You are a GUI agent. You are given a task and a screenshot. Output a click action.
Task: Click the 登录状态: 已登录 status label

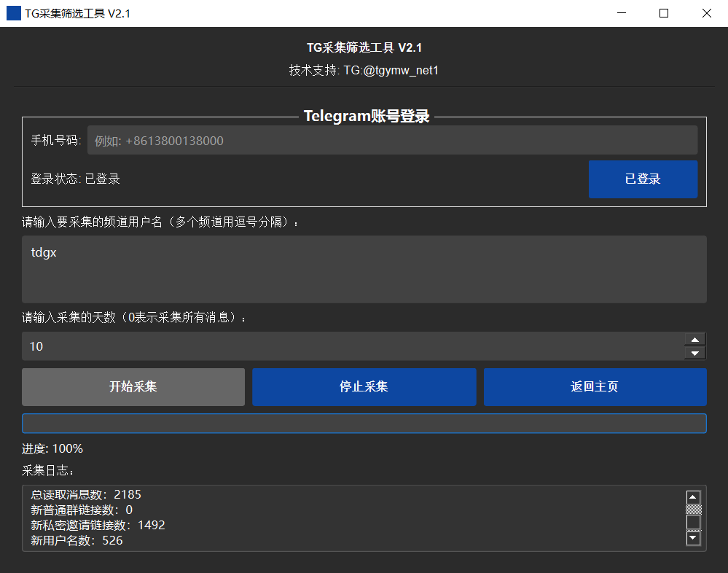pyautogui.click(x=75, y=179)
